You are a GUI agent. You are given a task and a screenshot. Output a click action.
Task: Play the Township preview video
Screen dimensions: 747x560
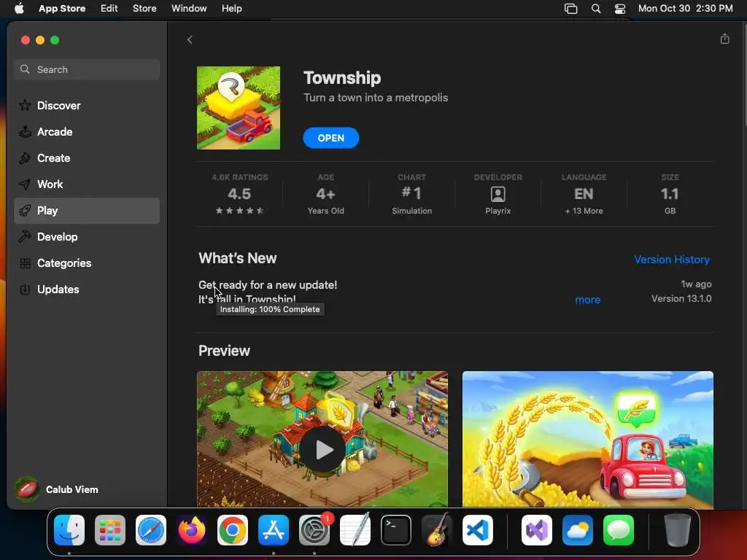pos(322,449)
